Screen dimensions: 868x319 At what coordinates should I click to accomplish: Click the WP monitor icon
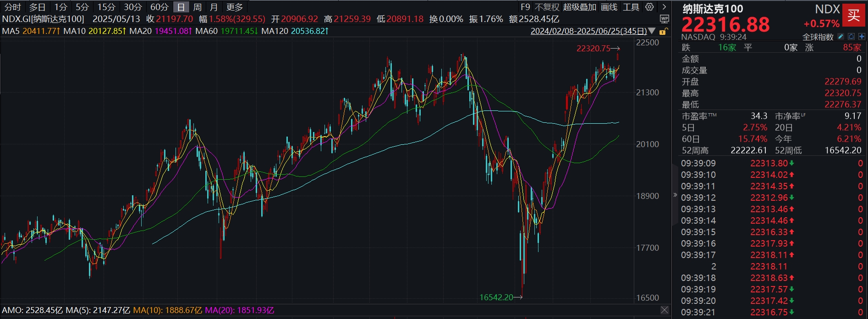(664, 19)
